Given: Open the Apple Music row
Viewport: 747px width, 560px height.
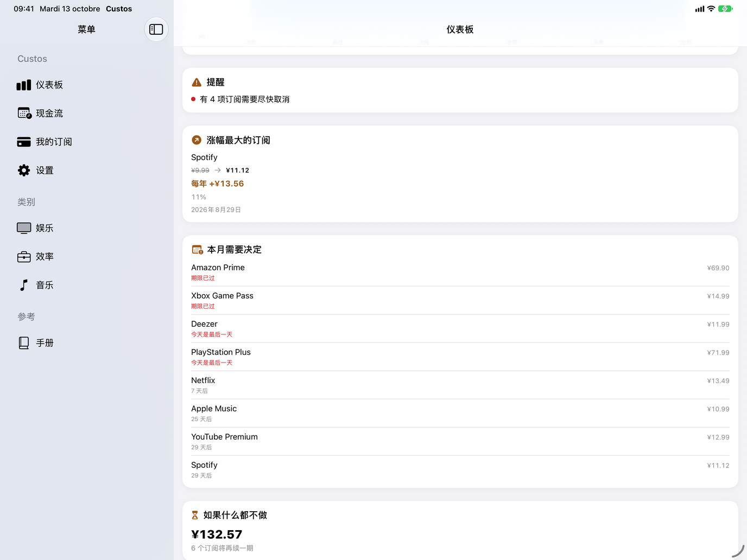Looking at the screenshot, I should pyautogui.click(x=460, y=413).
